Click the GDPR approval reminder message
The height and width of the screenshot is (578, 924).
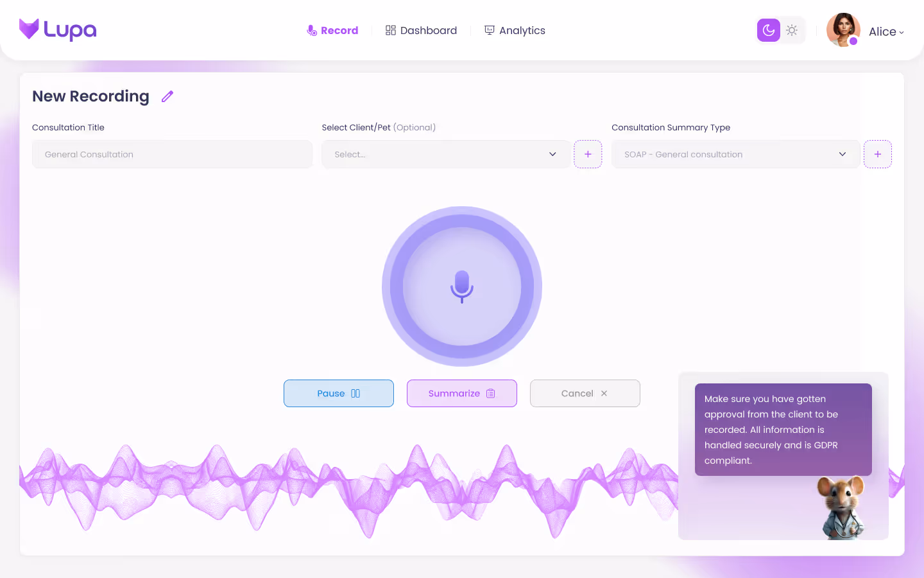pos(783,430)
